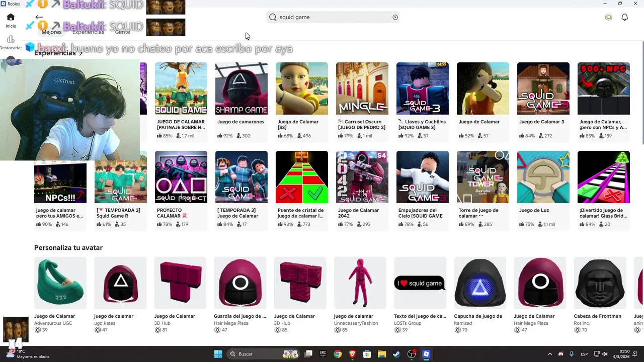Click the LOSTs Group creator name
This screenshot has width=644, height=362.
tap(408, 323)
